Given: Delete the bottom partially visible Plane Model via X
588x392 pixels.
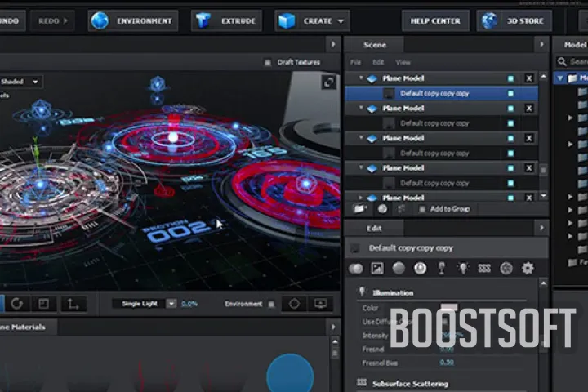Looking at the screenshot, I should (x=529, y=198).
